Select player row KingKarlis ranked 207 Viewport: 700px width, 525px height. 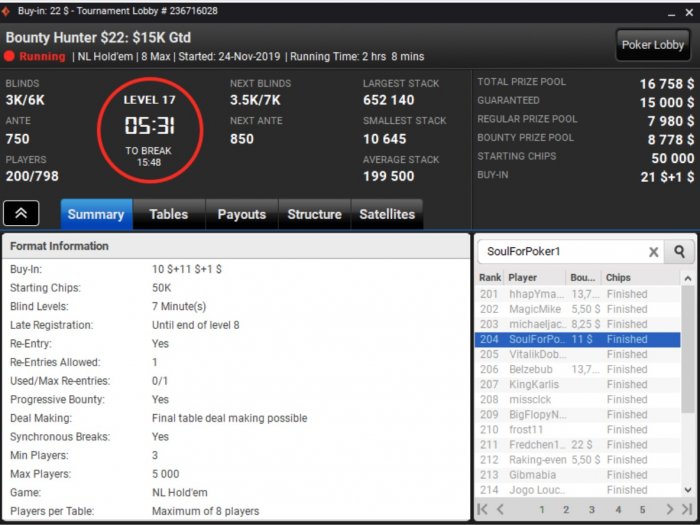pos(578,385)
